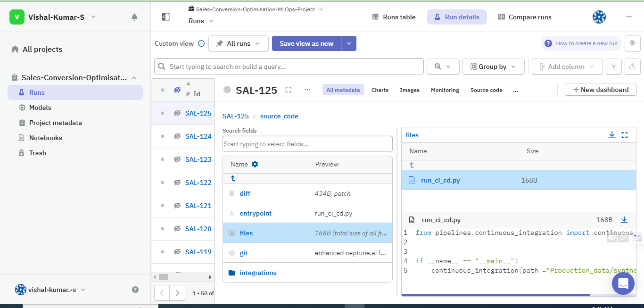644x308 pixels.
Task: Open Save view as new arrow dropdown
Action: pos(349,43)
